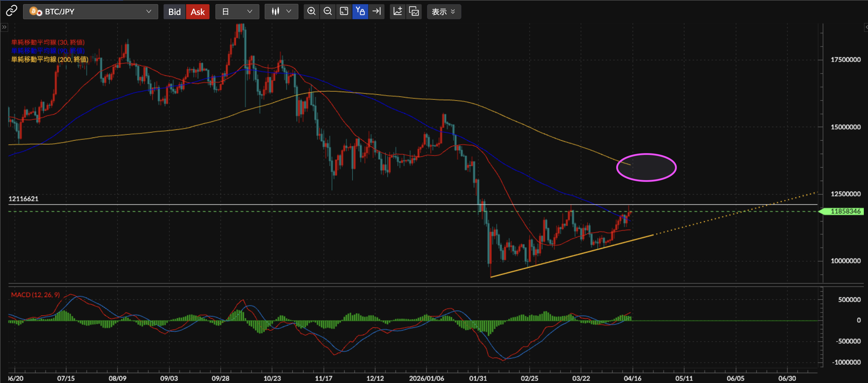Toggle the Y-axis lock

tap(360, 11)
